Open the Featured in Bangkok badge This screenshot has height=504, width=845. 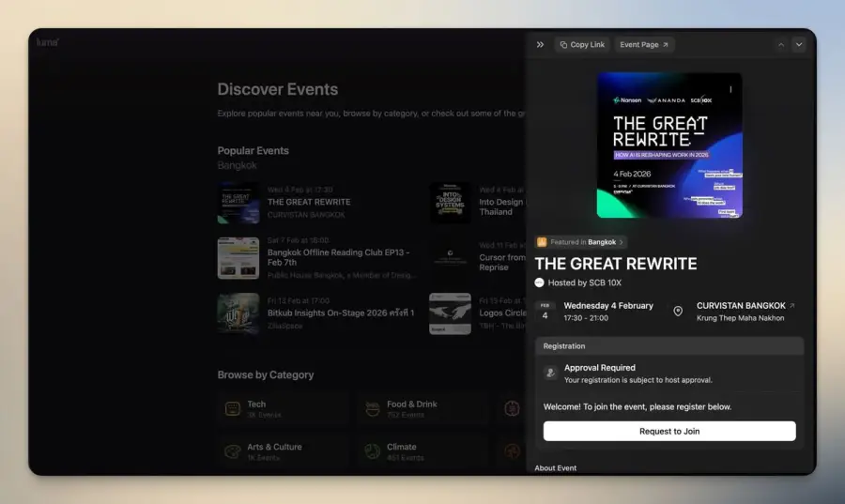[581, 242]
